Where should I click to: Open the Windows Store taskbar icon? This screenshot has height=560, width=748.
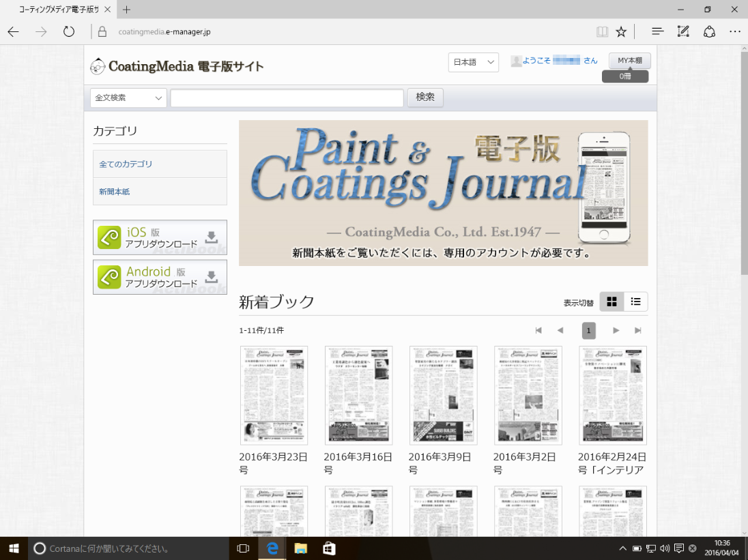[329, 548]
